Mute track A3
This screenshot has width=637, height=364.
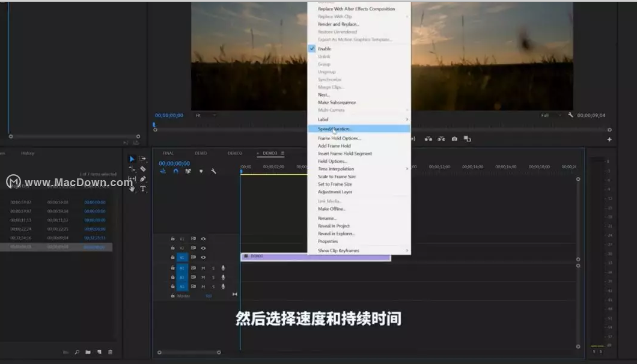coord(203,287)
